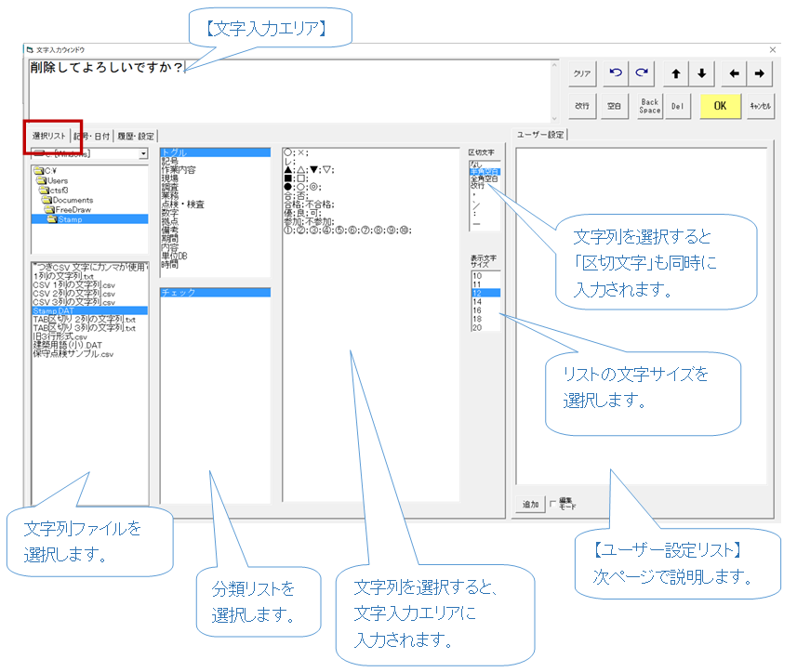Image resolution: width=797 pixels, height=672 pixels.
Task: Click the undo arrow icon
Action: (616, 73)
